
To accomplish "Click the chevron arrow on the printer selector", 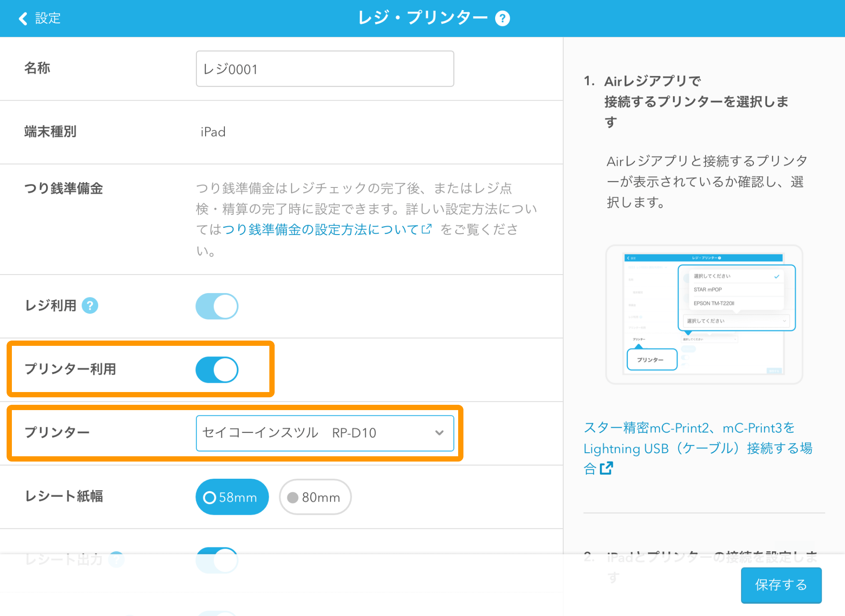I will [x=439, y=433].
